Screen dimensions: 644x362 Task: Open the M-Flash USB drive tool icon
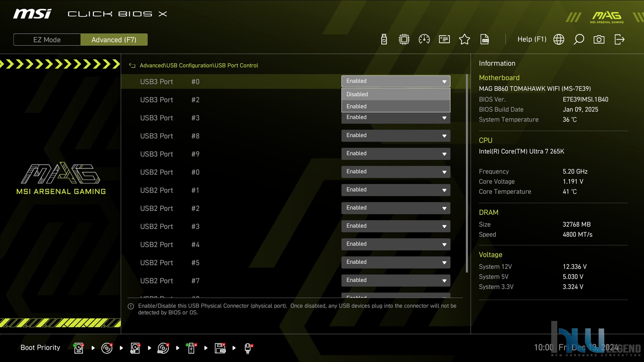(x=384, y=39)
